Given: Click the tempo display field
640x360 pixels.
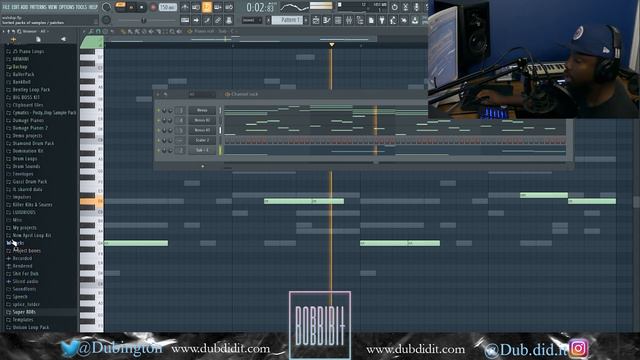Looking at the screenshot, I should 167,7.
